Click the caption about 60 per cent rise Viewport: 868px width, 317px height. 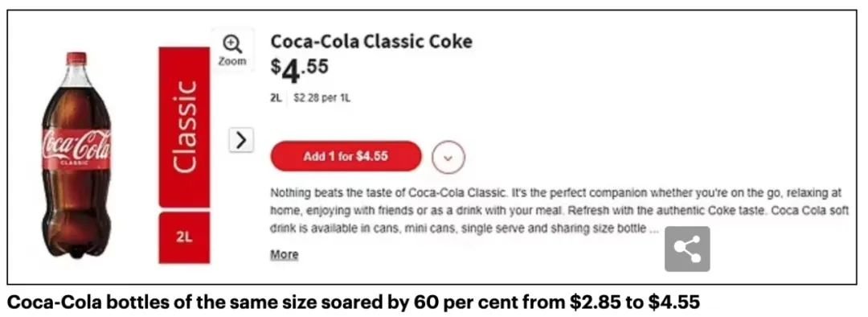click(353, 302)
